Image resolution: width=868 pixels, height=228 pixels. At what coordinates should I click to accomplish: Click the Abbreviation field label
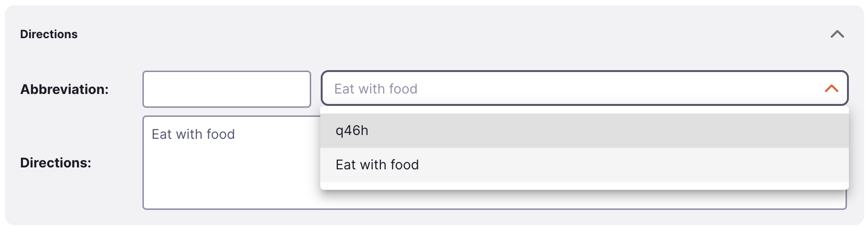65,89
